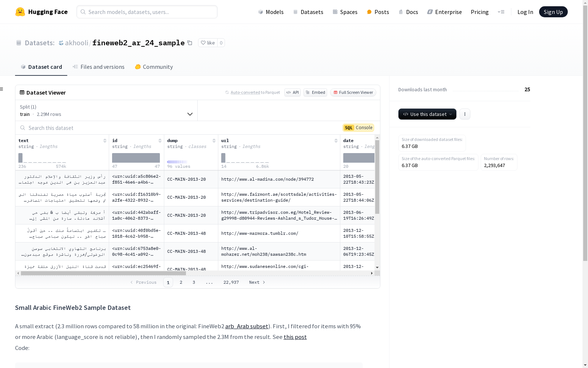
Task: Sort the url column
Action: (x=336, y=141)
